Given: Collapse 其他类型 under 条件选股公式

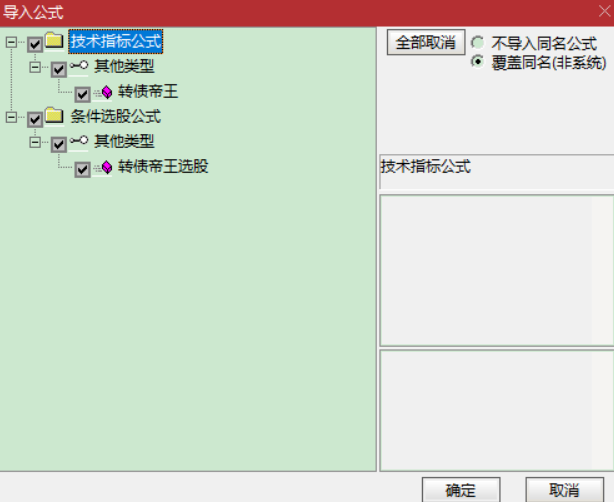Looking at the screenshot, I should tap(35, 142).
